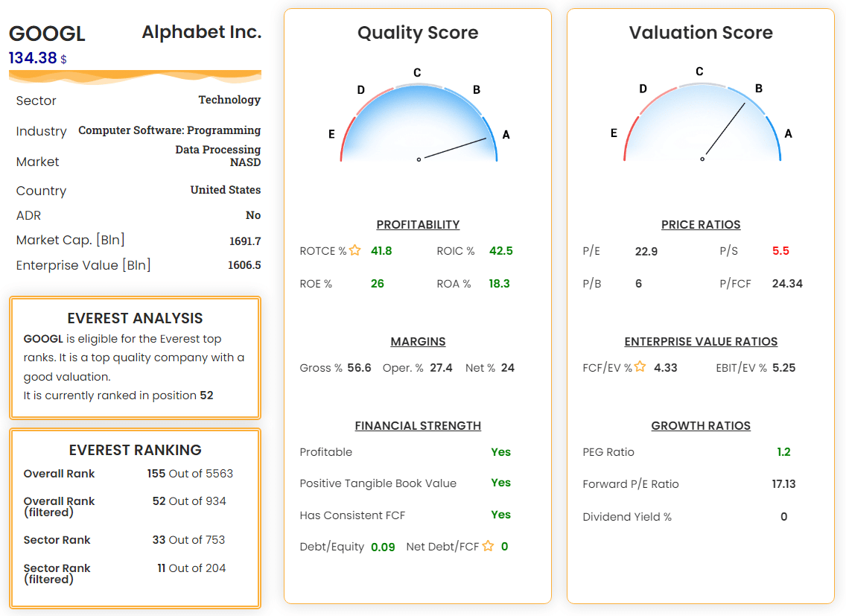The height and width of the screenshot is (616, 846).
Task: Click the Computer Software: Programming industry value
Action: [169, 130]
